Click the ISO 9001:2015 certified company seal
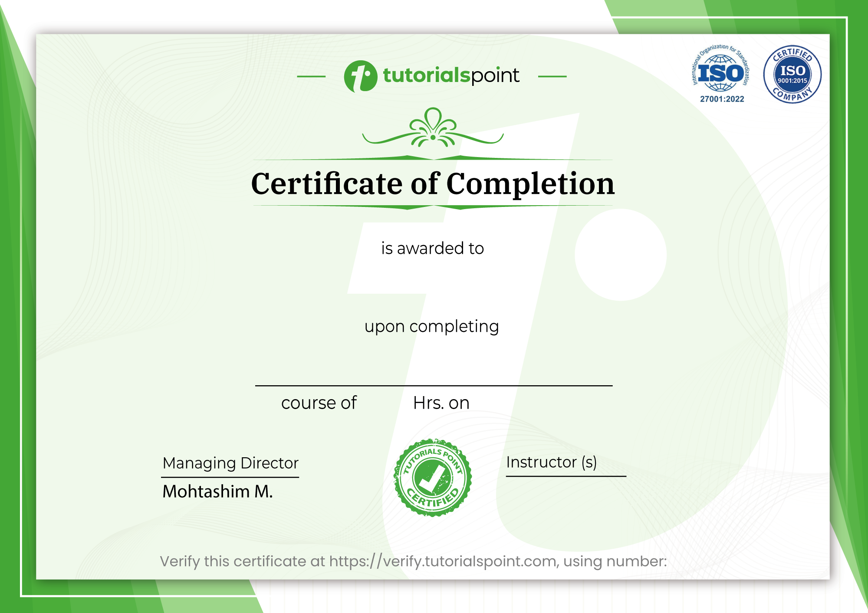Image resolution: width=868 pixels, height=613 pixels. point(792,74)
